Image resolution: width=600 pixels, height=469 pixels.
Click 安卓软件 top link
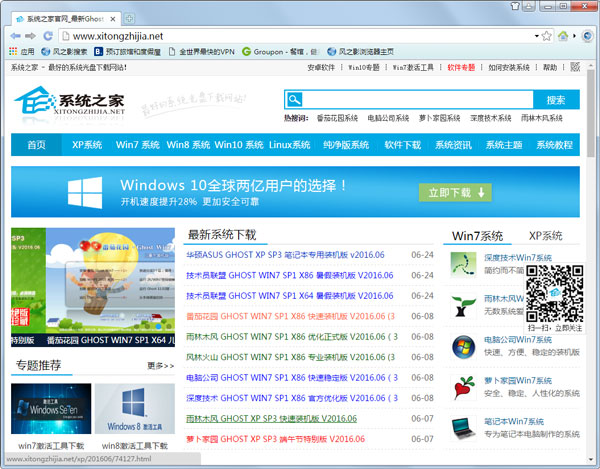pyautogui.click(x=321, y=67)
